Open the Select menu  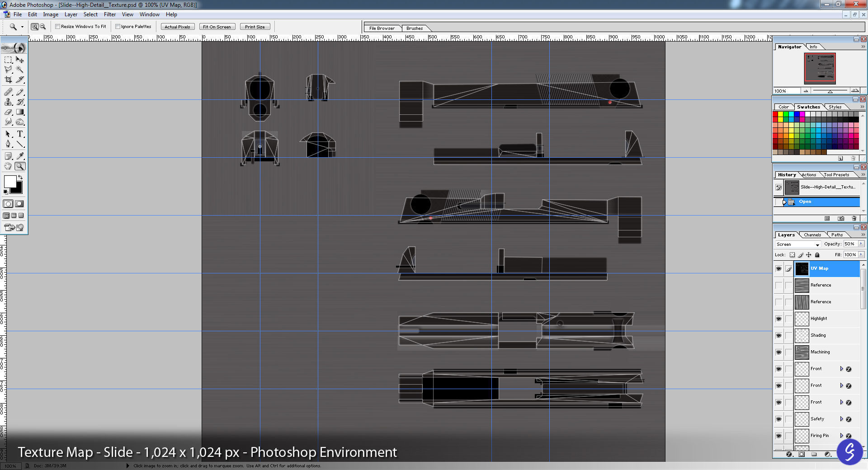click(90, 14)
